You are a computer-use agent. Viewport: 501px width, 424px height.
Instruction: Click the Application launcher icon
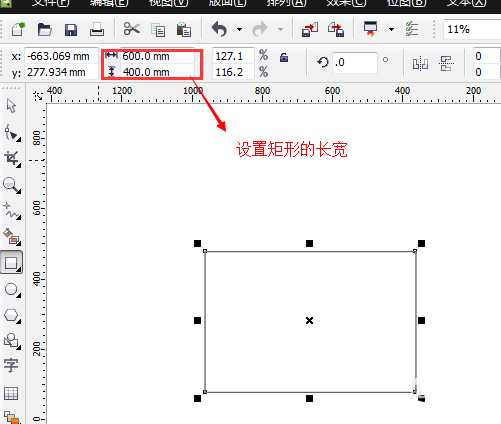(371, 29)
